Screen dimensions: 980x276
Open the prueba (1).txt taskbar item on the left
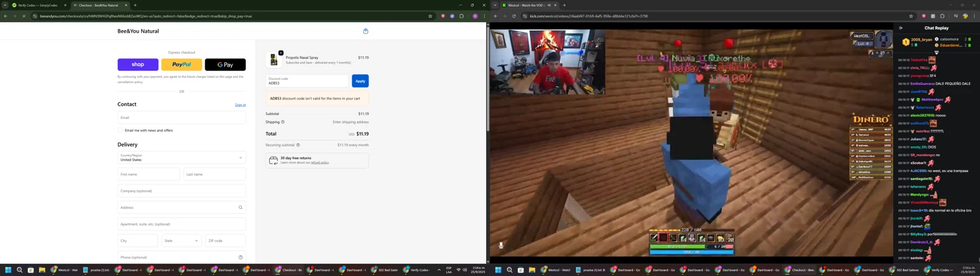[x=96, y=269]
